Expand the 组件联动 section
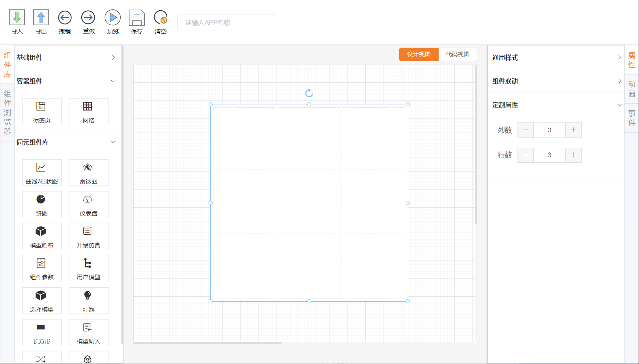 tap(556, 81)
